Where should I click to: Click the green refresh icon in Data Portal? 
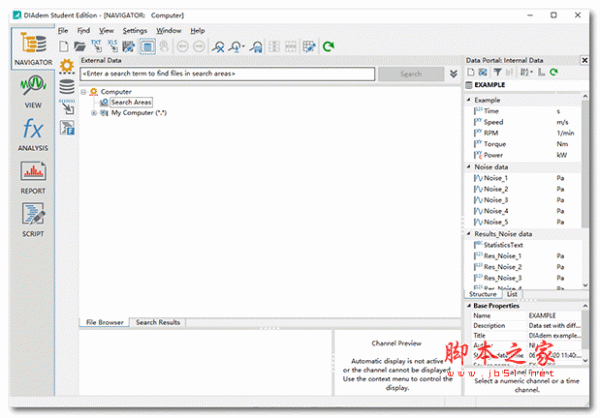[553, 72]
